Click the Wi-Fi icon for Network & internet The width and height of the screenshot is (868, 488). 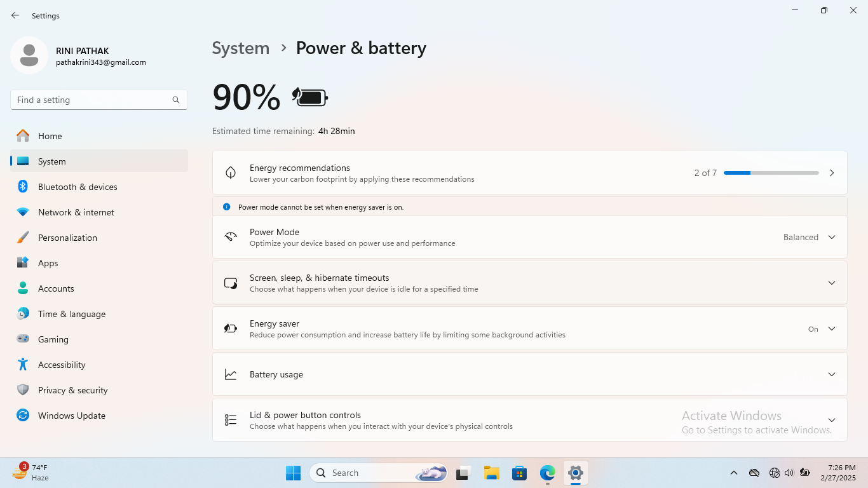point(23,212)
